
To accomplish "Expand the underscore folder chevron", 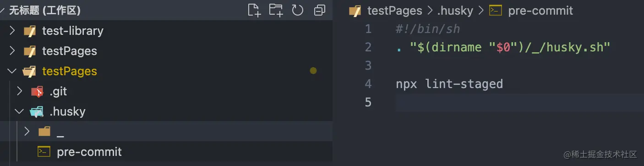I will coord(27,132).
